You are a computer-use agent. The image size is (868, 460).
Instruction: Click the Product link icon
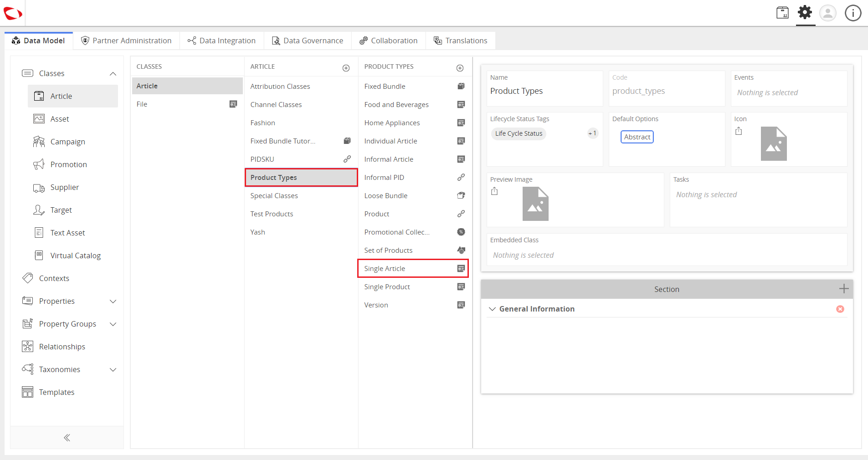coord(461,214)
